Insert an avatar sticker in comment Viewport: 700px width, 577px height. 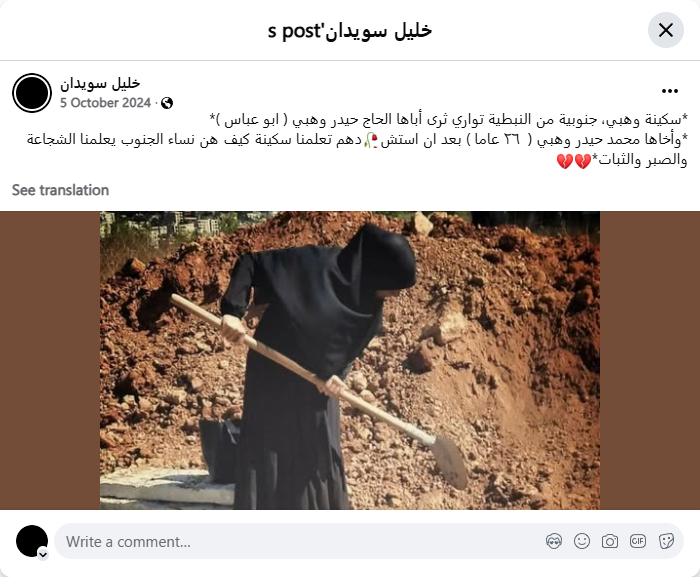click(x=554, y=541)
